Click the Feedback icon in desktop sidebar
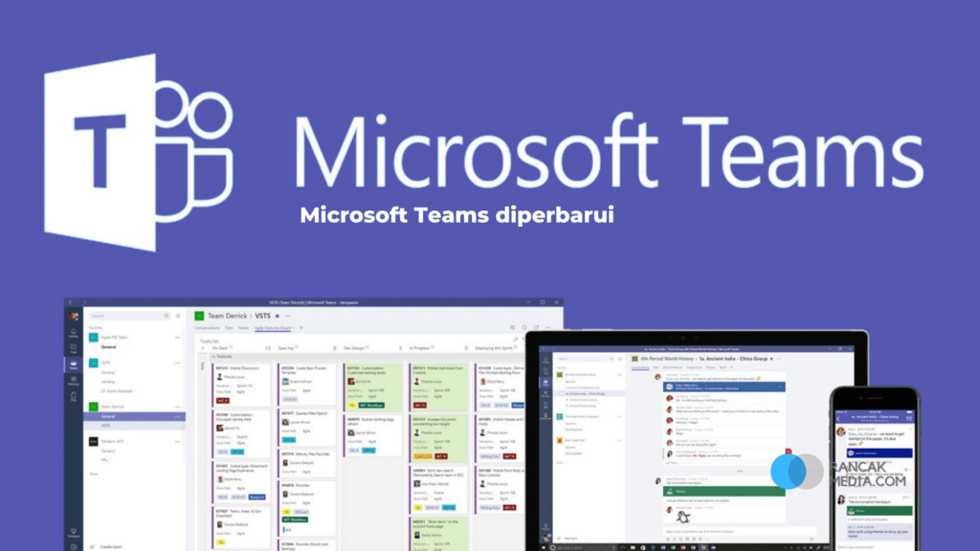Viewport: 980px width, 551px height. (74, 533)
